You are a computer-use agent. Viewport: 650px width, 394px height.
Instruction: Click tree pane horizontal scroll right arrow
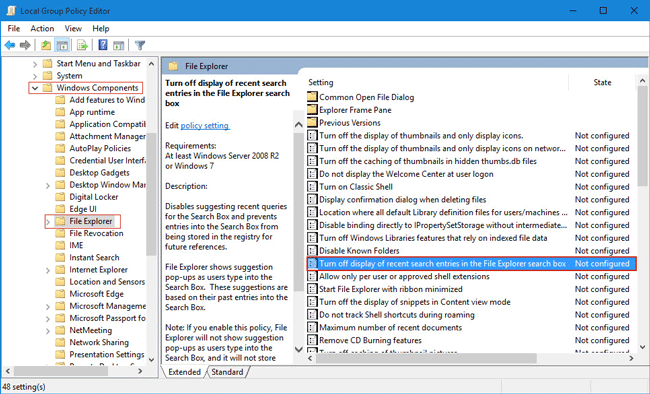[x=141, y=371]
